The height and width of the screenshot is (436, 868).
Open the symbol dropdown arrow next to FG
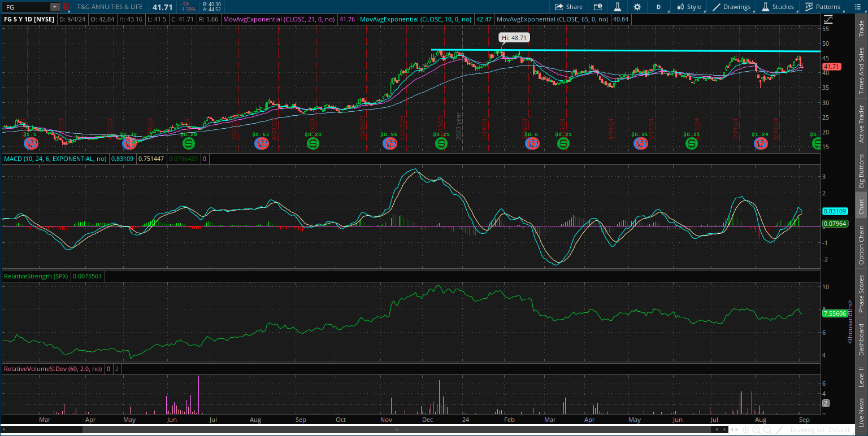pos(55,7)
